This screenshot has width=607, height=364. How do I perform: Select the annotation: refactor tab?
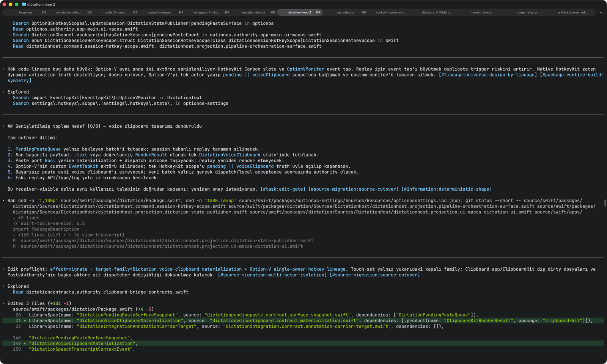coord(69,13)
